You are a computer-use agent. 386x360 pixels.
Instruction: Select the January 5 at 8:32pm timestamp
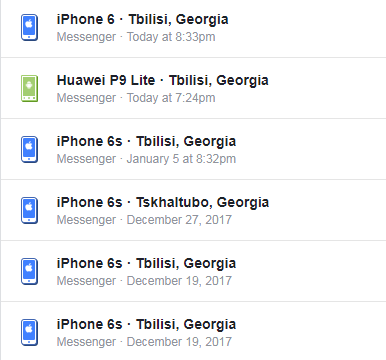pyautogui.click(x=181, y=159)
